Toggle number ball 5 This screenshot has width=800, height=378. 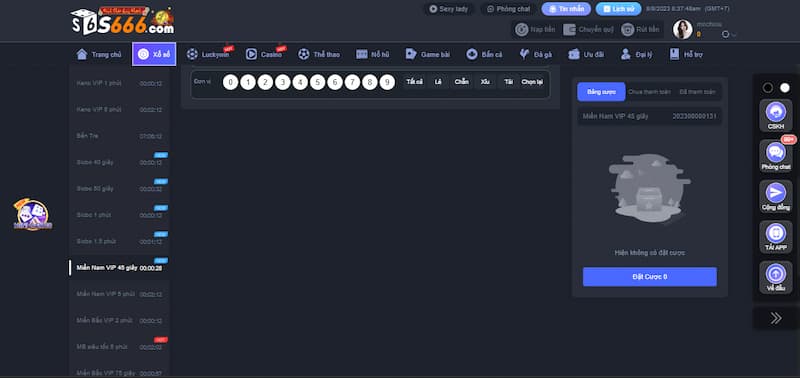(x=317, y=82)
